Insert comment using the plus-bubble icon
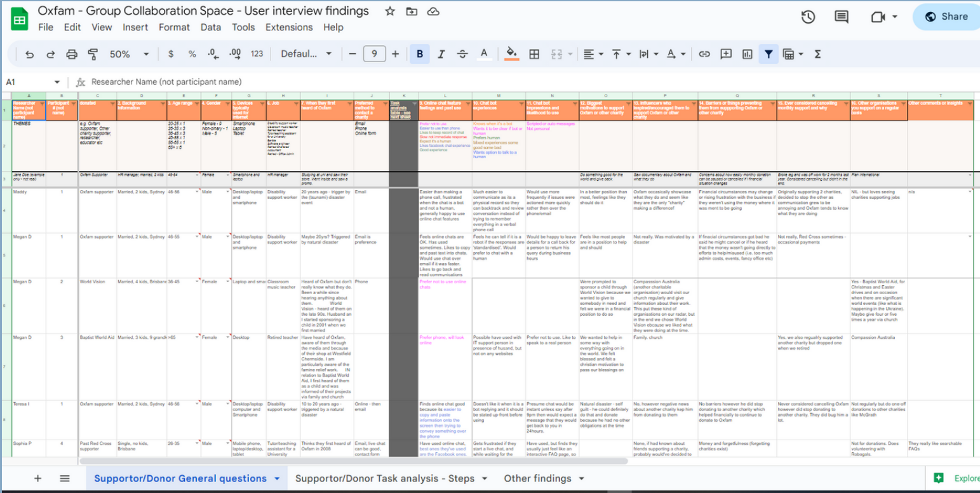Viewport: 980px width, 493px height. point(726,54)
